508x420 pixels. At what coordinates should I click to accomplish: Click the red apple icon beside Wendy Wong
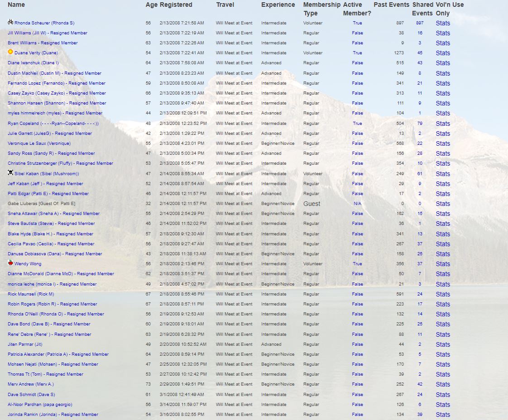coord(10,263)
